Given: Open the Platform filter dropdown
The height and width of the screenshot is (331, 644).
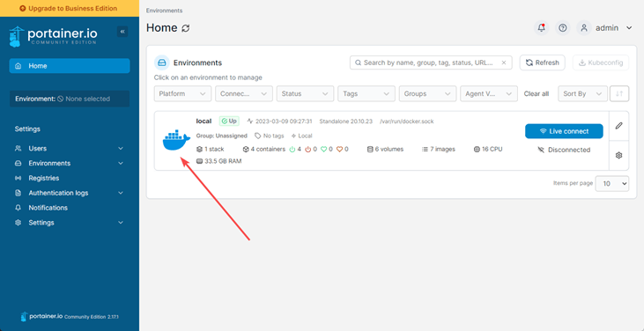Looking at the screenshot, I should (182, 93).
